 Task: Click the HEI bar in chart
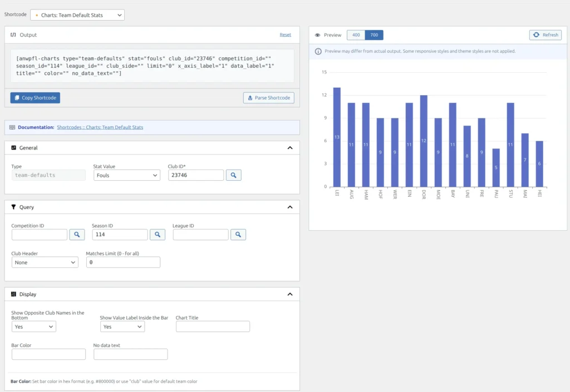[539, 164]
